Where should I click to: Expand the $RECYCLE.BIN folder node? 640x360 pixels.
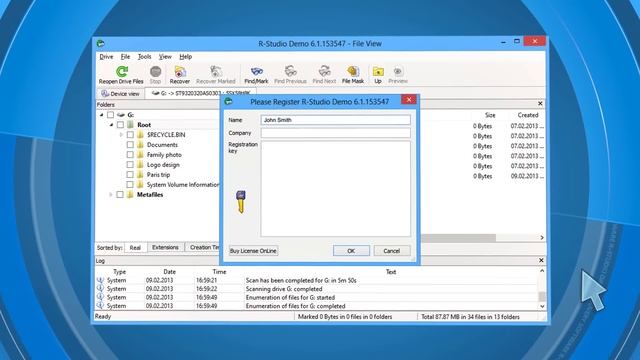point(121,135)
